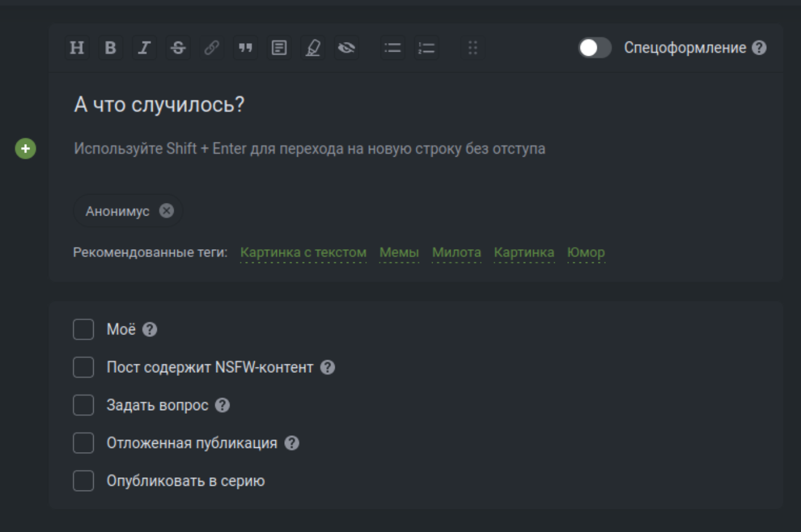The image size is (801, 532).
Task: Open help icon next to Моё
Action: pyautogui.click(x=150, y=330)
